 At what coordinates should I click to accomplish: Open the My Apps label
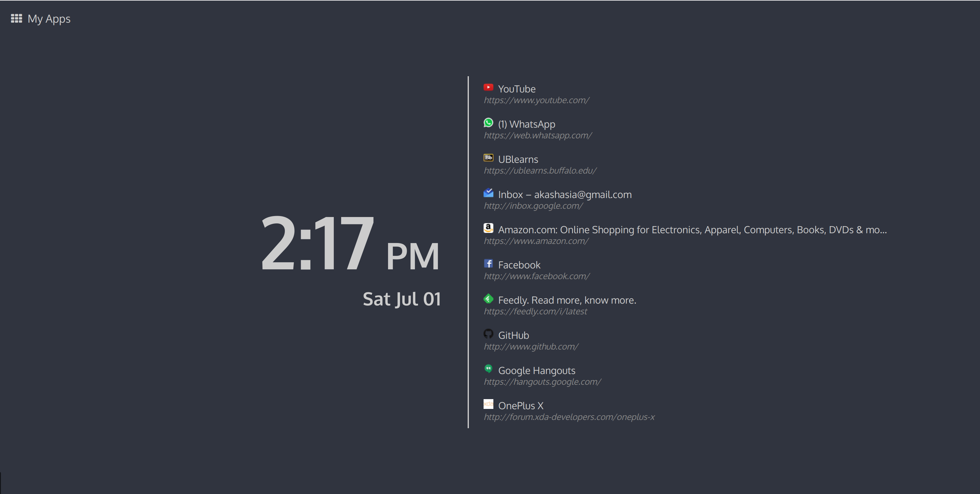point(49,19)
